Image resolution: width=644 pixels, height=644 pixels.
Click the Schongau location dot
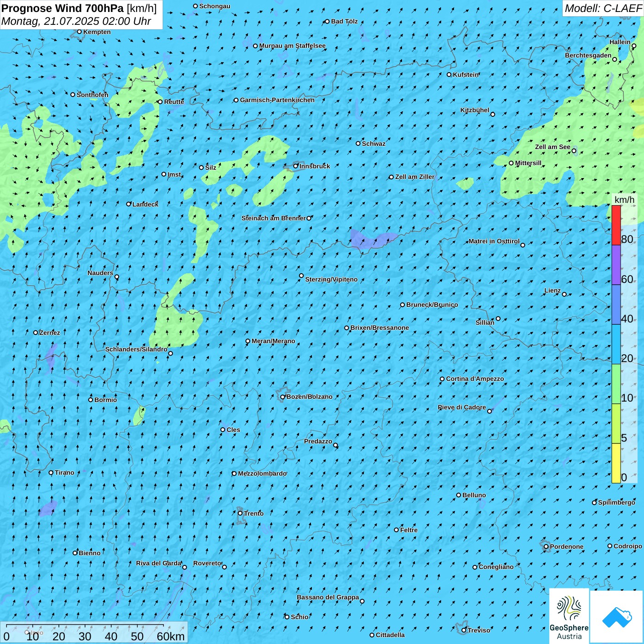[195, 6]
